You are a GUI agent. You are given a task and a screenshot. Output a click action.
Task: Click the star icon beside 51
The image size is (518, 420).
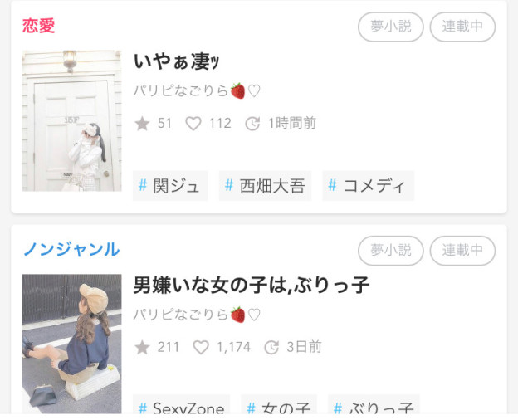143,124
